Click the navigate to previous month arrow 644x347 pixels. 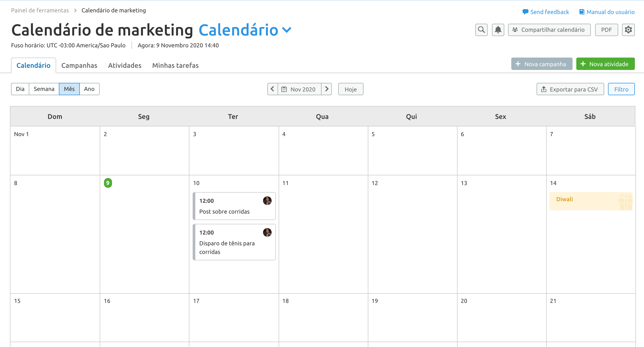click(x=272, y=89)
